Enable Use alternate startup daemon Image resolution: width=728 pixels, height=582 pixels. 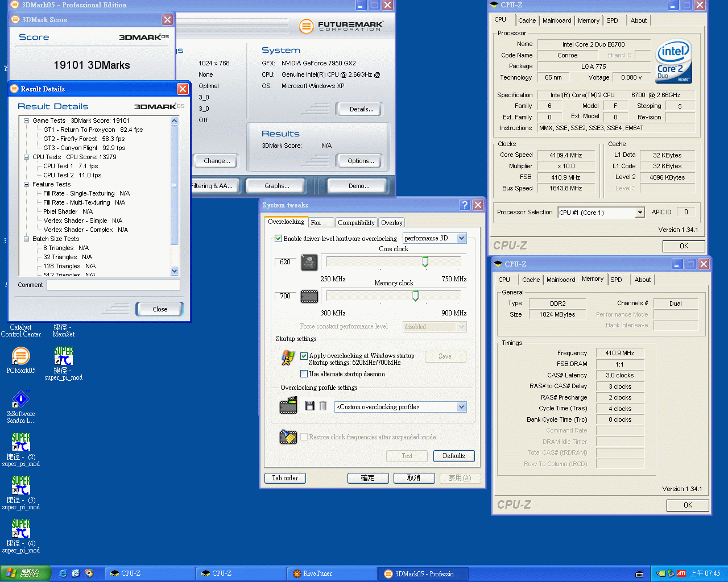[304, 374]
